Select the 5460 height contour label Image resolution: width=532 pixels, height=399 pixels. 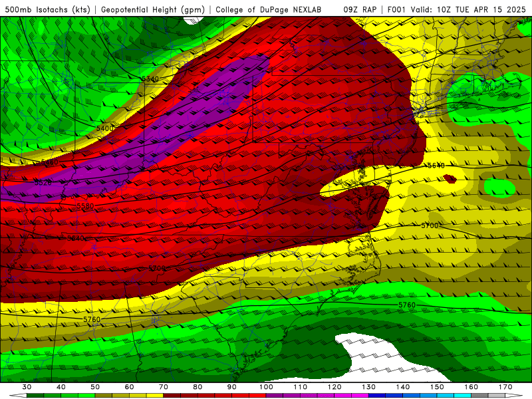tap(49, 162)
